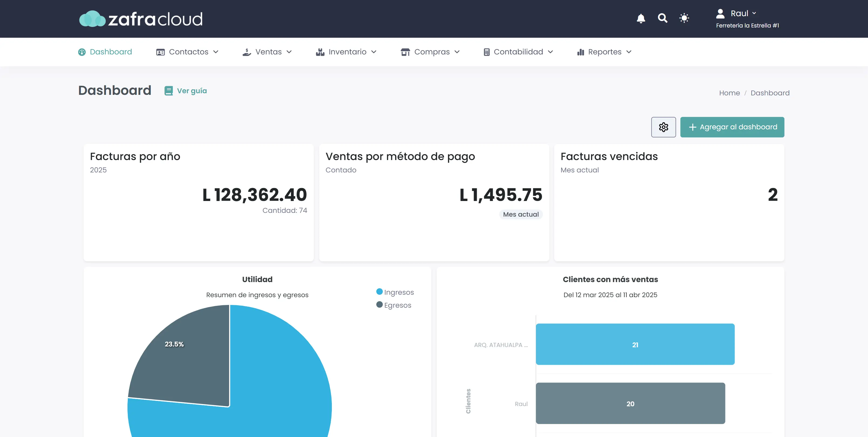Click Agregar al dashboard button

tap(732, 127)
